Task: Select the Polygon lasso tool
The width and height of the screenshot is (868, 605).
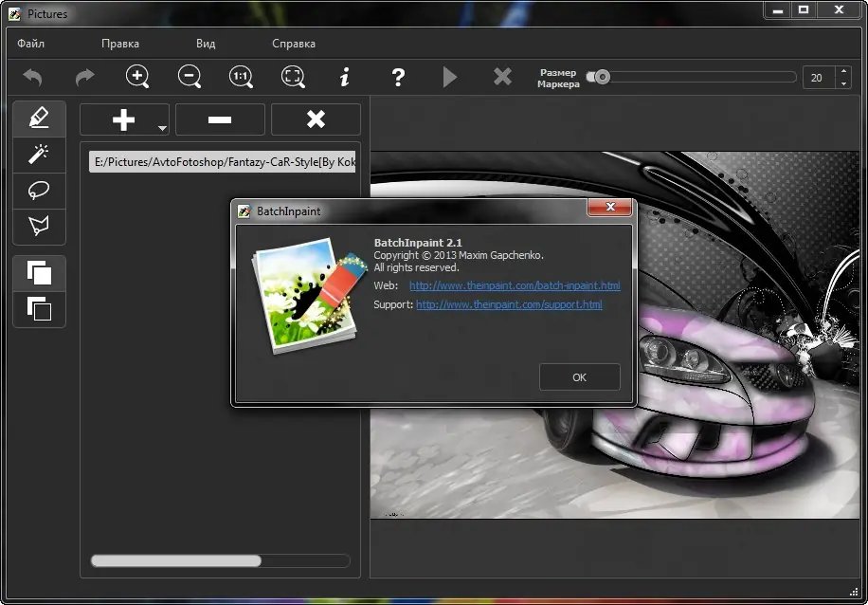Action: 39,227
